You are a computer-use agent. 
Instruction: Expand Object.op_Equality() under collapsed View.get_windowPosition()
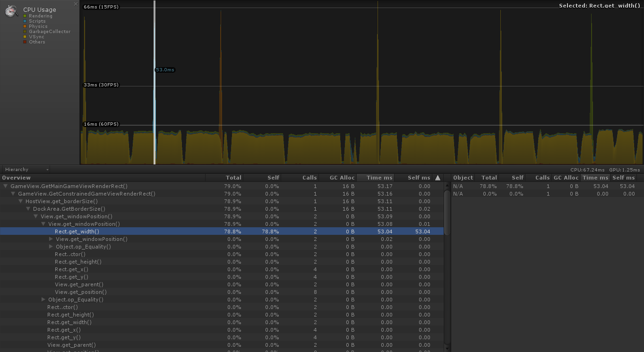(51, 247)
